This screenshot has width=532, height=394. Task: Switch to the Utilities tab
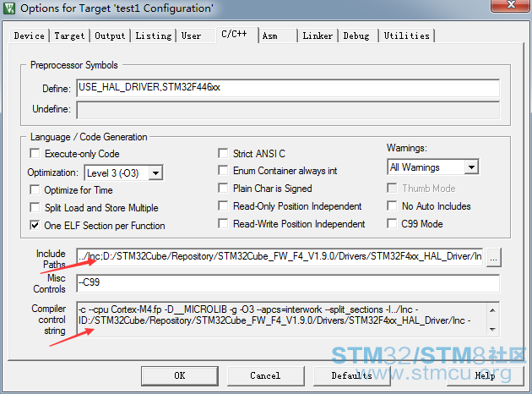tap(407, 36)
